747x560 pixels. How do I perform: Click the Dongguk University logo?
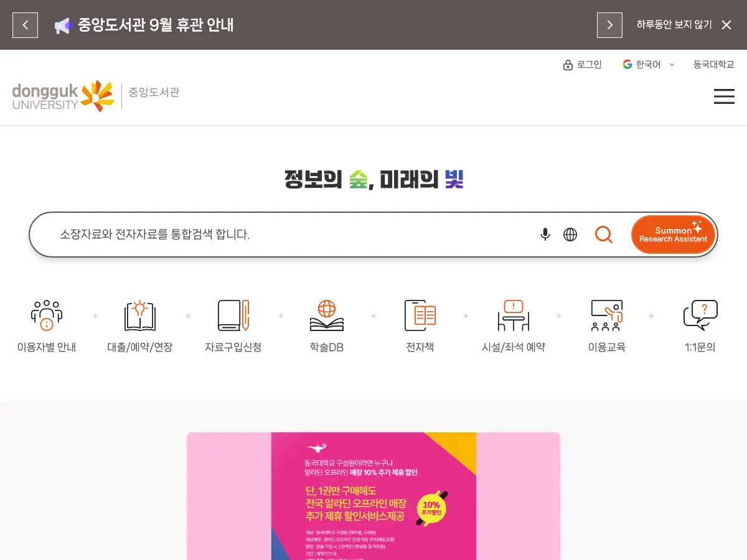(x=63, y=96)
